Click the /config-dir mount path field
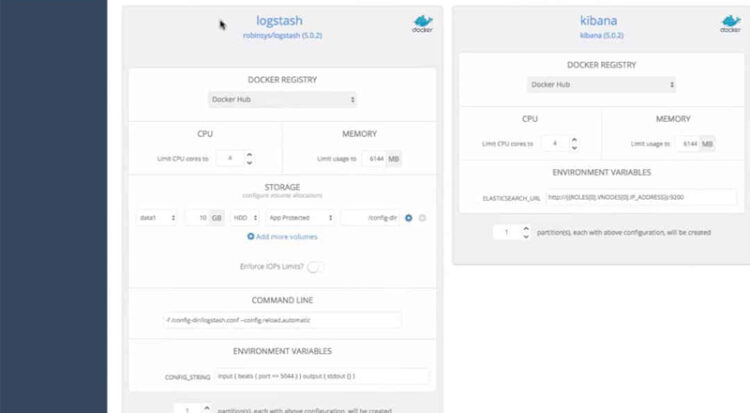750x413 pixels. 370,218
